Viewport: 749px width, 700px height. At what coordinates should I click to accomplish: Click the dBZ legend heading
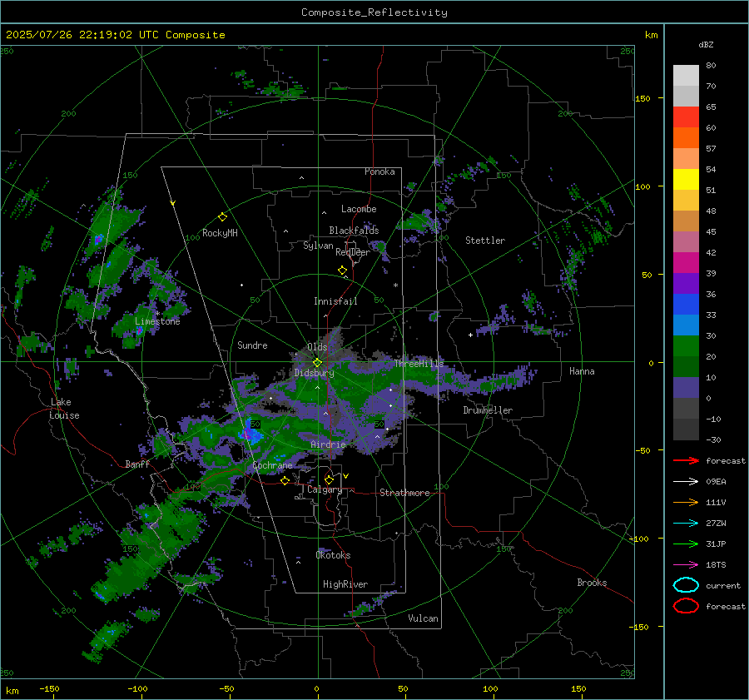click(706, 44)
